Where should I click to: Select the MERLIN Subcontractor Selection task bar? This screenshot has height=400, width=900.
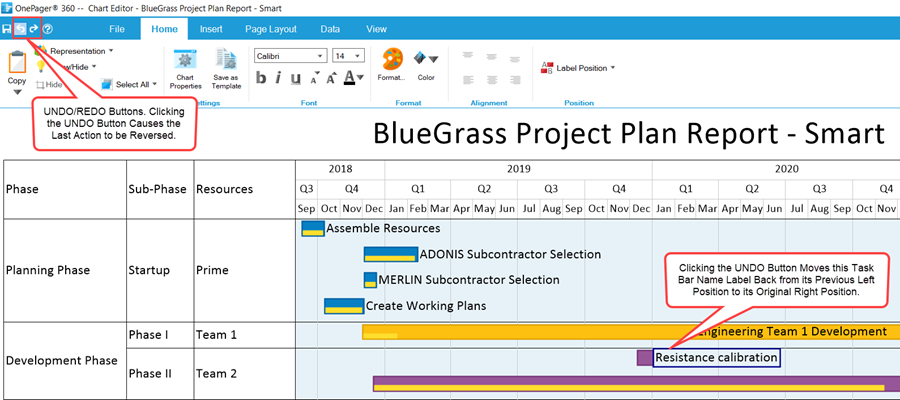pos(371,280)
